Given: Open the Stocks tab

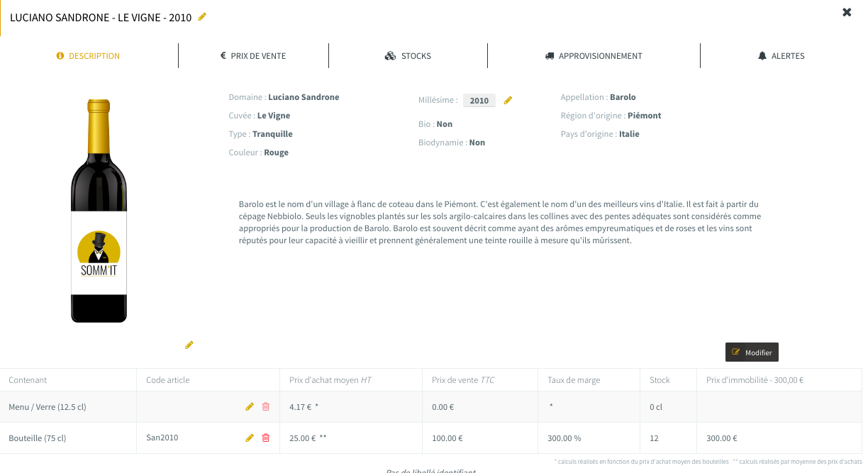Looking at the screenshot, I should [408, 56].
